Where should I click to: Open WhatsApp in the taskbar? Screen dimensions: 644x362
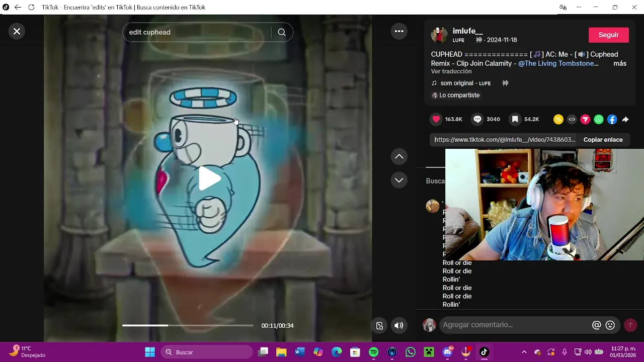coord(411,352)
